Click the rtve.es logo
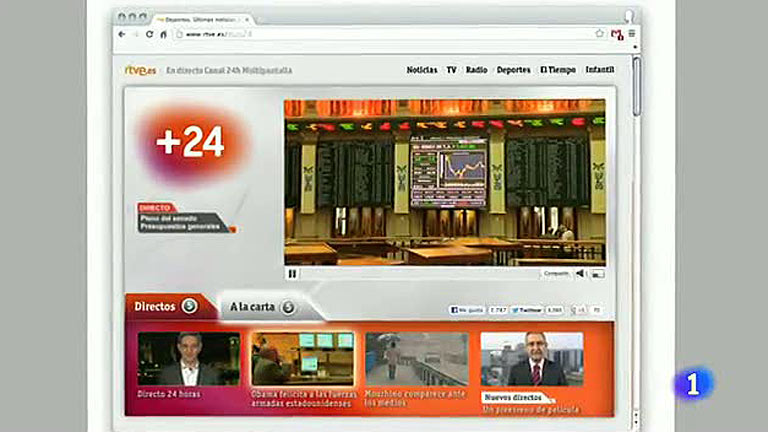The height and width of the screenshot is (432, 768). [138, 70]
